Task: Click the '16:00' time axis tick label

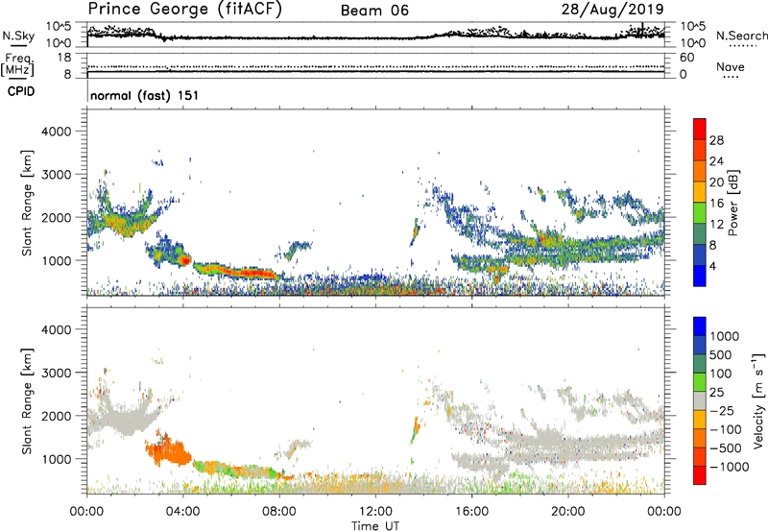Action: click(x=471, y=512)
